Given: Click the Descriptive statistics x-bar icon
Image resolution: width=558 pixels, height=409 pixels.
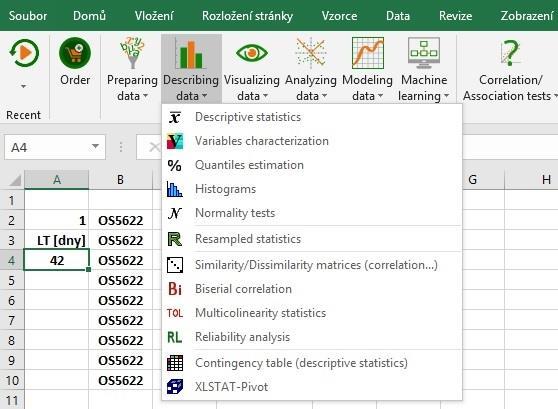Looking at the screenshot, I should [x=175, y=117].
